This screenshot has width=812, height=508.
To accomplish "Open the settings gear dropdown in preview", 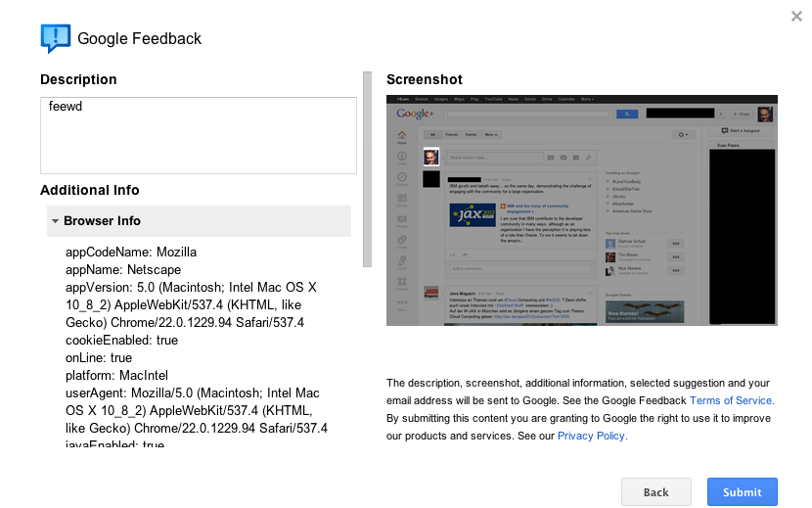I will [684, 134].
